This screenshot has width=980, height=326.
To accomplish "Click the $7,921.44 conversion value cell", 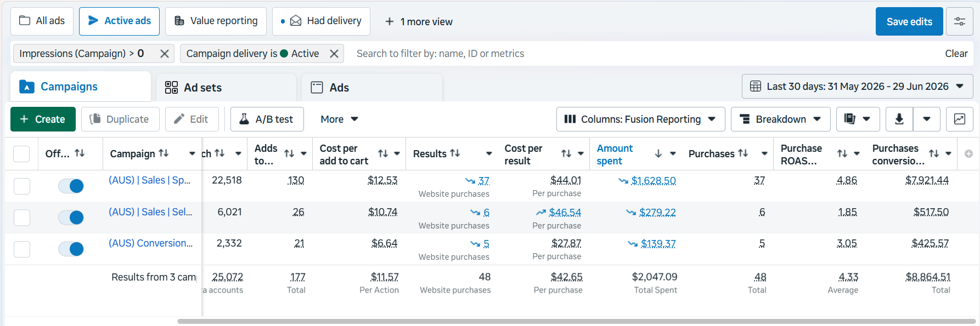I will pos(927,180).
